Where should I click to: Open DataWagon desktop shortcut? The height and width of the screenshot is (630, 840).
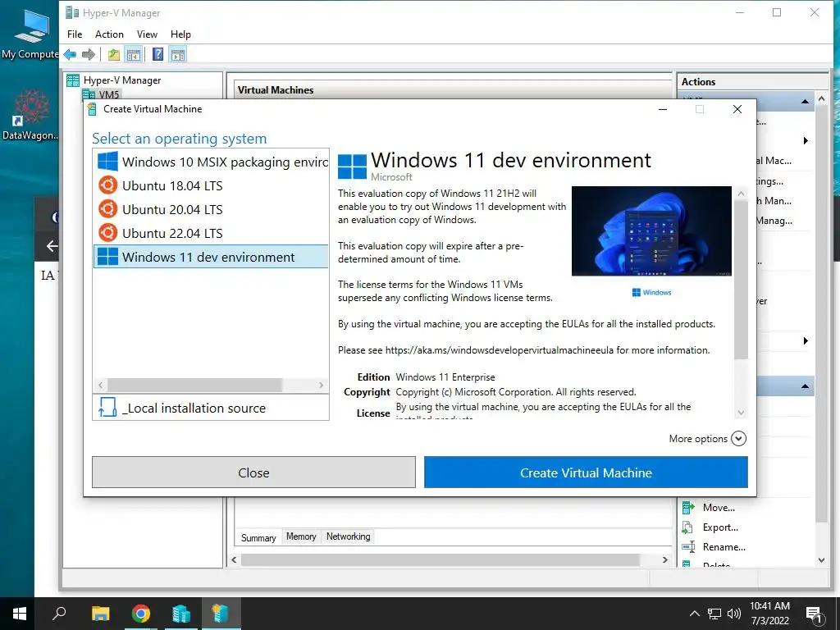tap(30, 115)
